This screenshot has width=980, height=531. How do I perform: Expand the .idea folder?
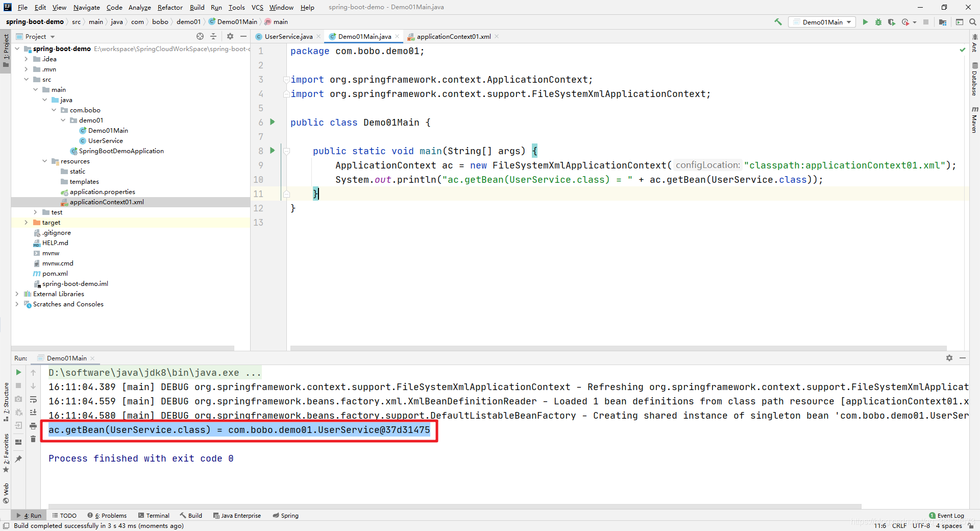[x=26, y=59]
